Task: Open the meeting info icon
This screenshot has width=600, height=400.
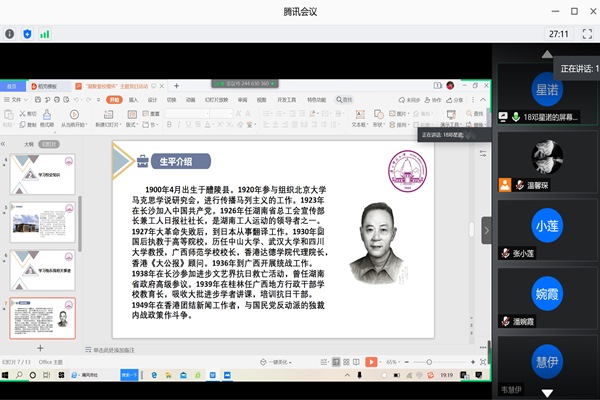Action: coord(10,34)
